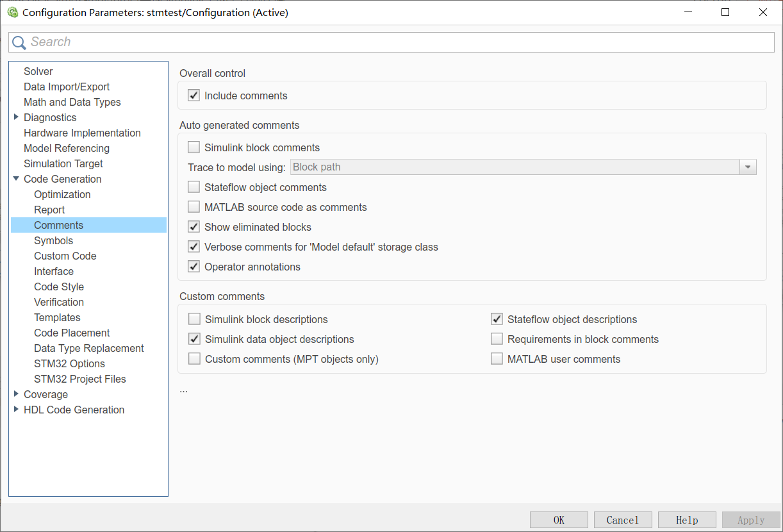The width and height of the screenshot is (783, 532).
Task: Collapse the Code Generation tree node
Action: pyautogui.click(x=16, y=179)
